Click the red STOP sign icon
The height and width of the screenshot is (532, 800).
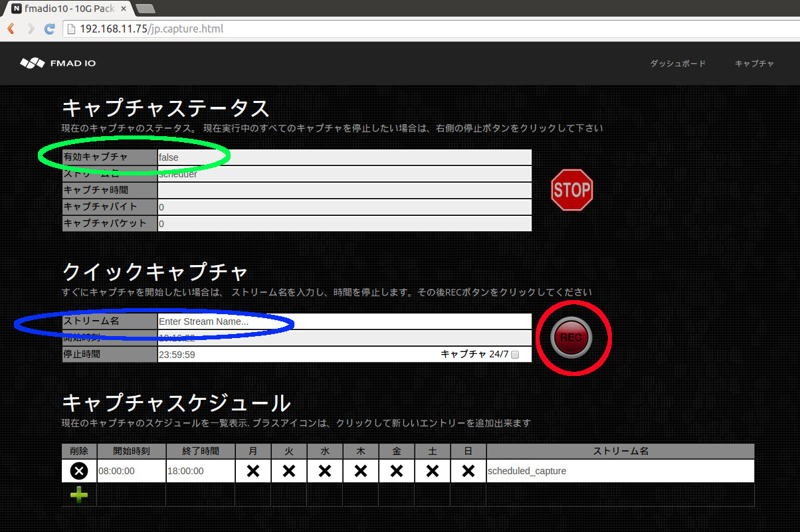tap(571, 190)
